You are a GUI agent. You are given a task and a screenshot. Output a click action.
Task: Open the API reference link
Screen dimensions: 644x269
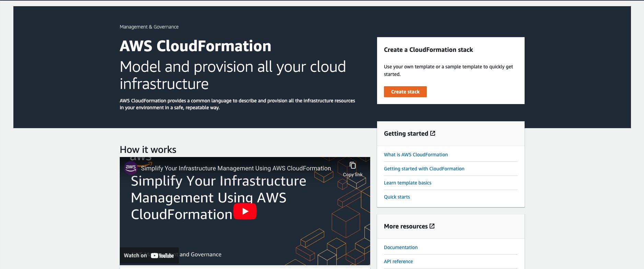(398, 261)
